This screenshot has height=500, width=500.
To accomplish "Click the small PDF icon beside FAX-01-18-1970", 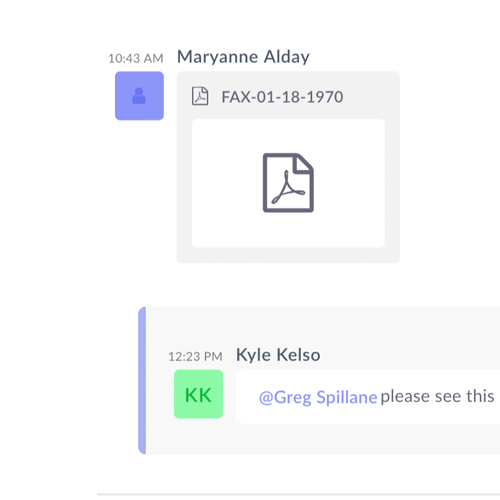I will coord(200,96).
